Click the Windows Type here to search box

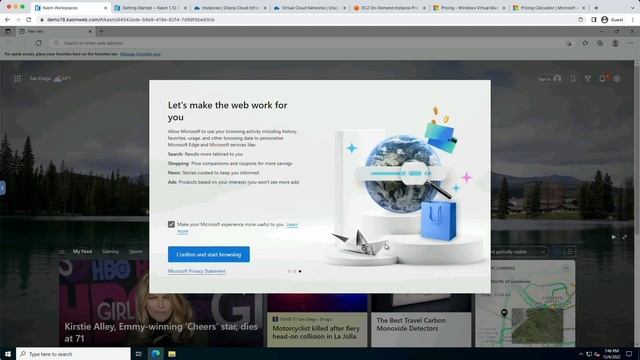tap(73, 354)
